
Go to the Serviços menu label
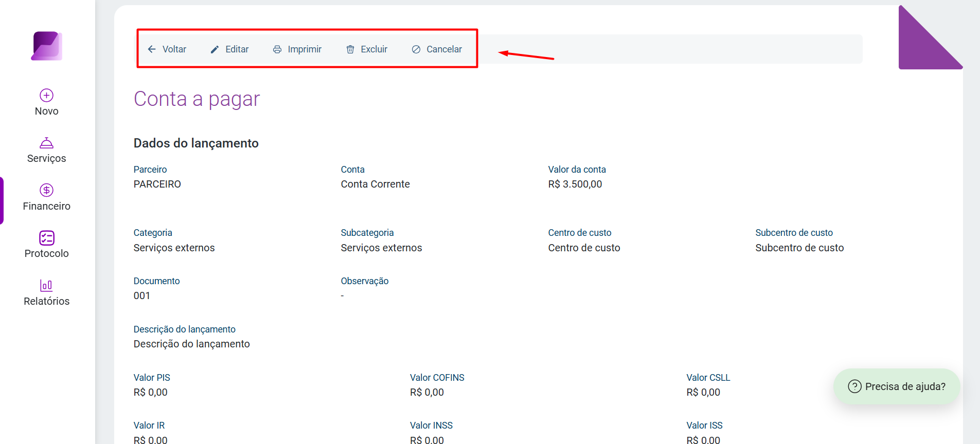click(x=47, y=158)
